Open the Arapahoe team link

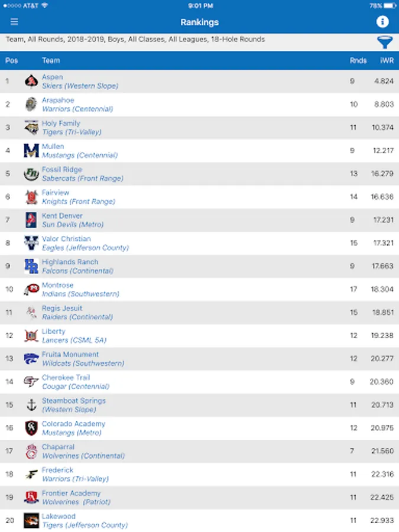(x=58, y=100)
